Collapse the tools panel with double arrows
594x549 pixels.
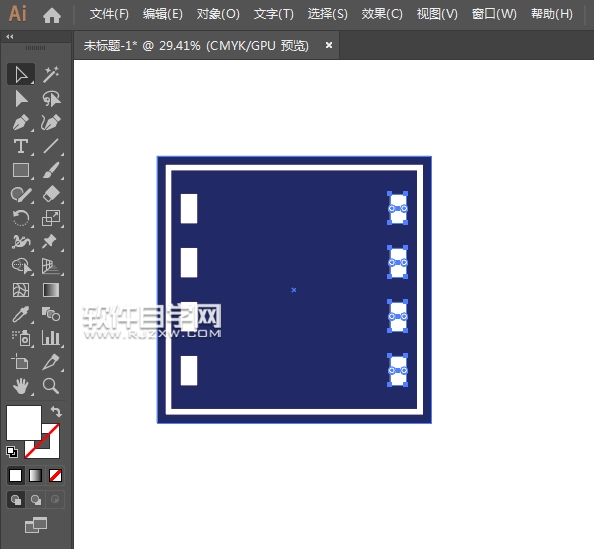point(10,37)
